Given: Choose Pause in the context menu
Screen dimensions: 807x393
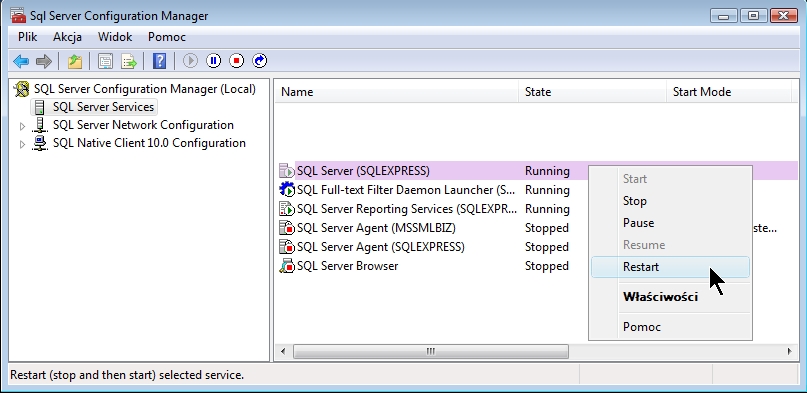Looking at the screenshot, I should (x=670, y=223).
